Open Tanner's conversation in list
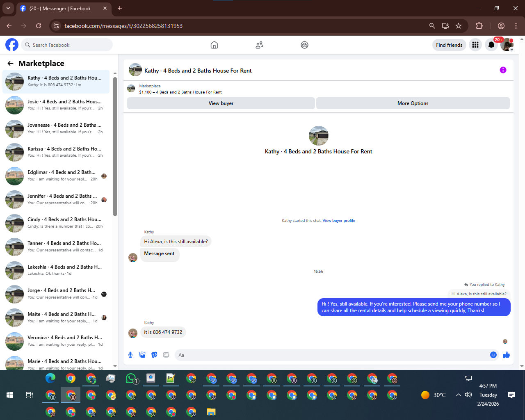 point(56,247)
